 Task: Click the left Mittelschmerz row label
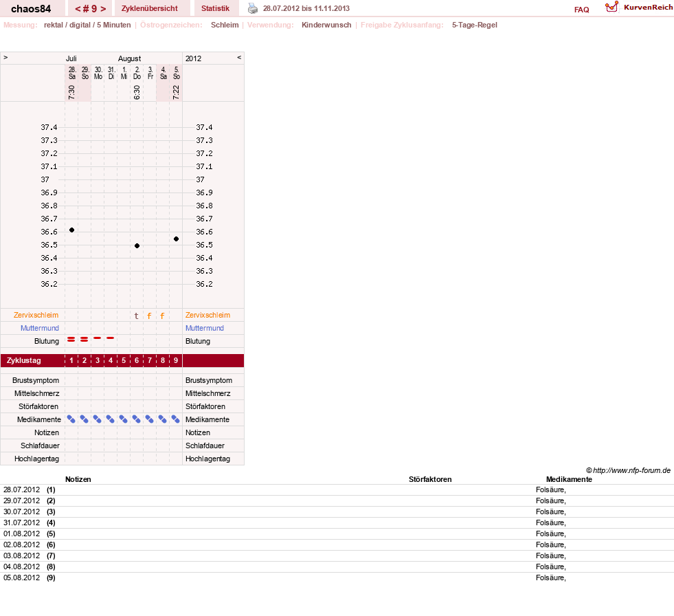click(x=36, y=393)
